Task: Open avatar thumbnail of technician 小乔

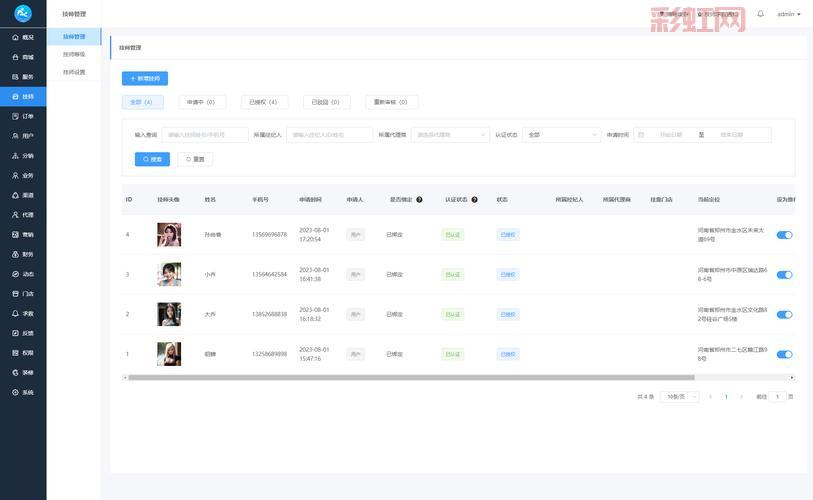Action: click(169, 275)
